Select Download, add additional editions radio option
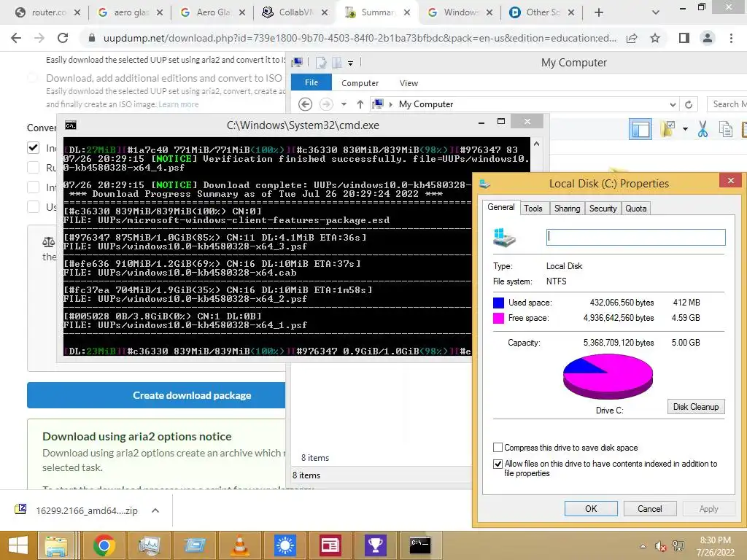 point(32,78)
